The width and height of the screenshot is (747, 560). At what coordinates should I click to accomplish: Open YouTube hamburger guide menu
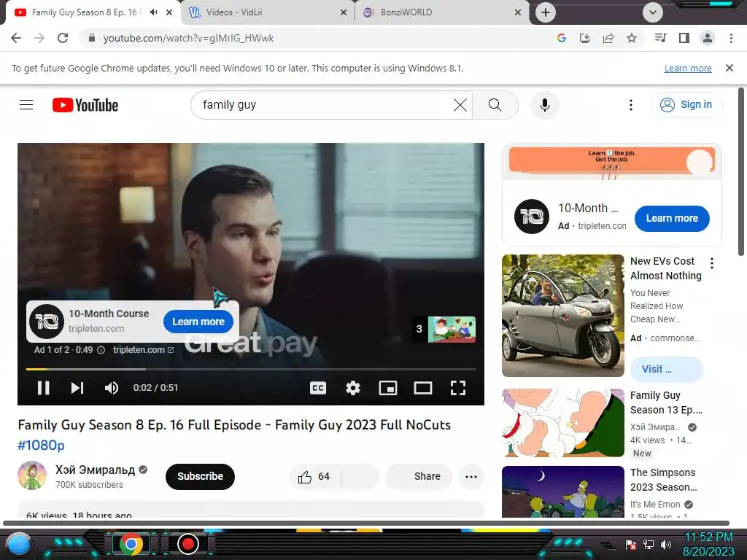(x=26, y=105)
